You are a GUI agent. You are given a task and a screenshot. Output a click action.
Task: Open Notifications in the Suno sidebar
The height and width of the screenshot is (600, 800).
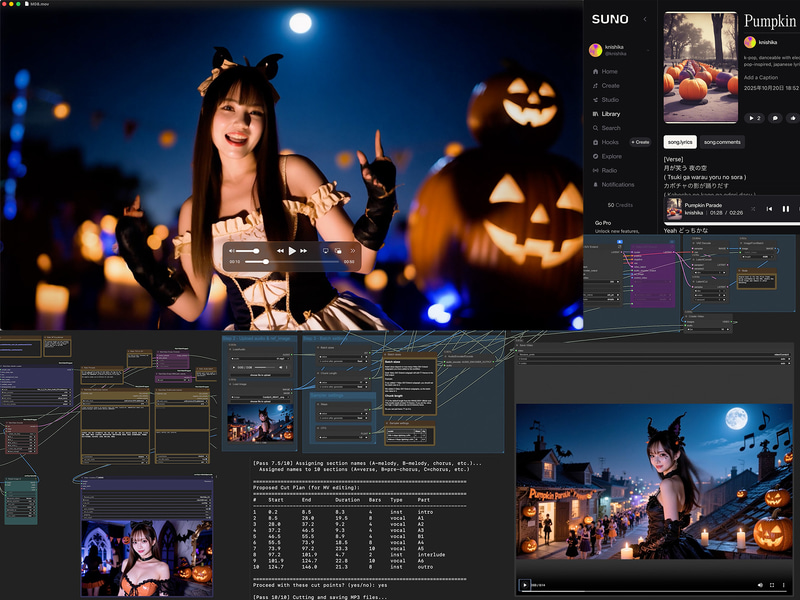[617, 184]
